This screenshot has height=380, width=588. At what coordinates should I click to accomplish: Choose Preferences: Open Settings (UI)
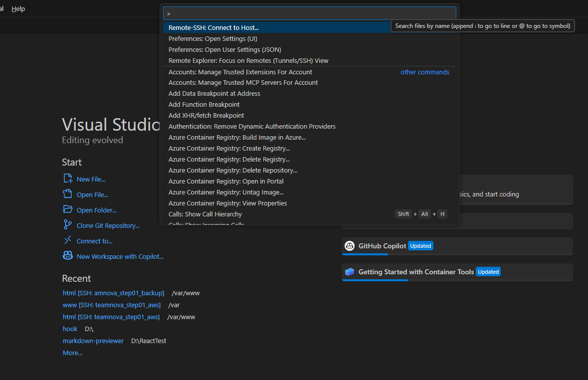click(310, 38)
